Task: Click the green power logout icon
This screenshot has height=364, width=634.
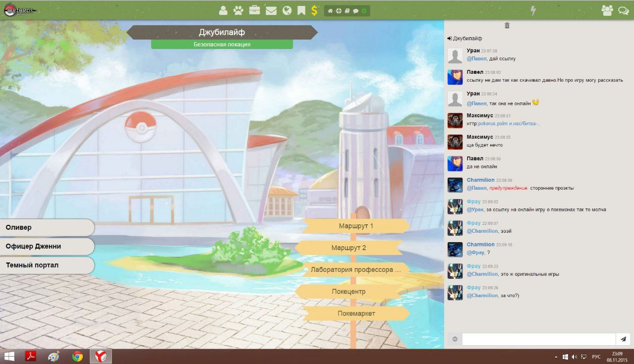Action: [x=364, y=11]
